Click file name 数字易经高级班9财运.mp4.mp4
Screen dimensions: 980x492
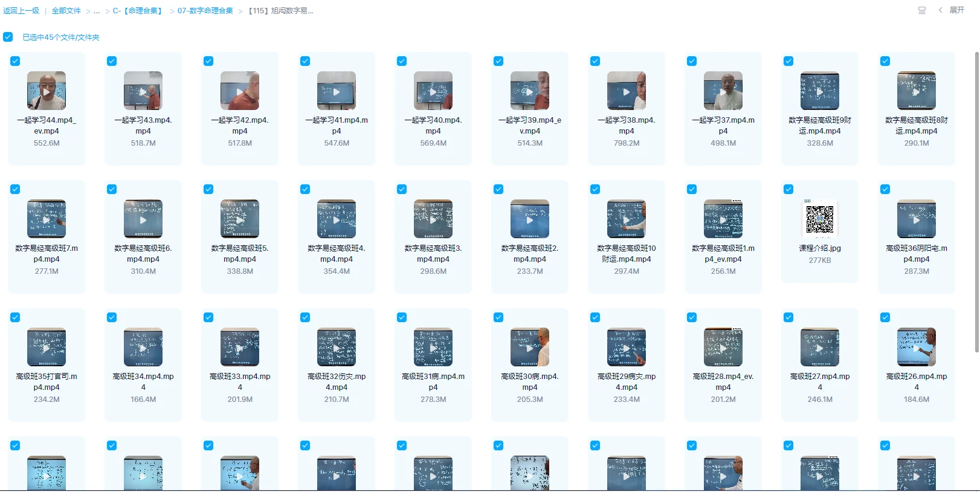click(x=820, y=126)
